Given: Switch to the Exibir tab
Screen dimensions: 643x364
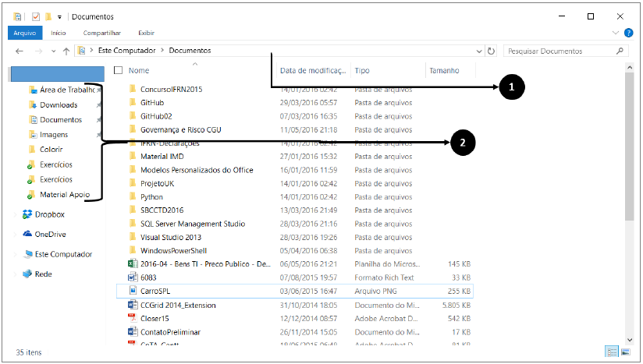Looking at the screenshot, I should pyautogui.click(x=146, y=33).
